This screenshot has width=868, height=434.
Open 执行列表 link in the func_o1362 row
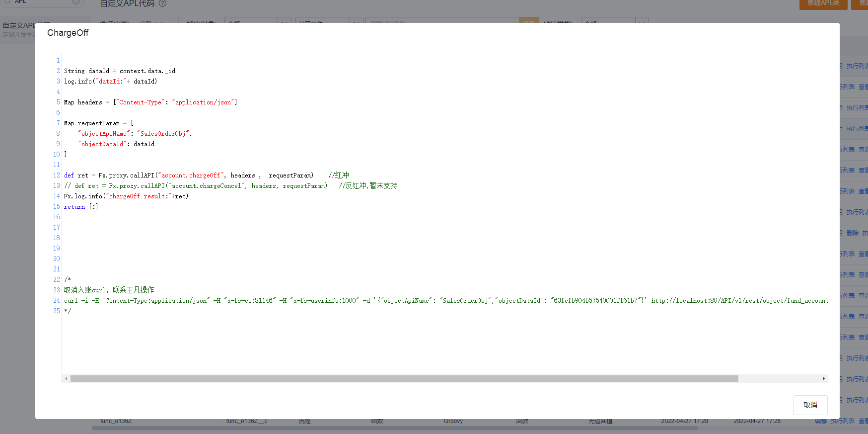843,421
